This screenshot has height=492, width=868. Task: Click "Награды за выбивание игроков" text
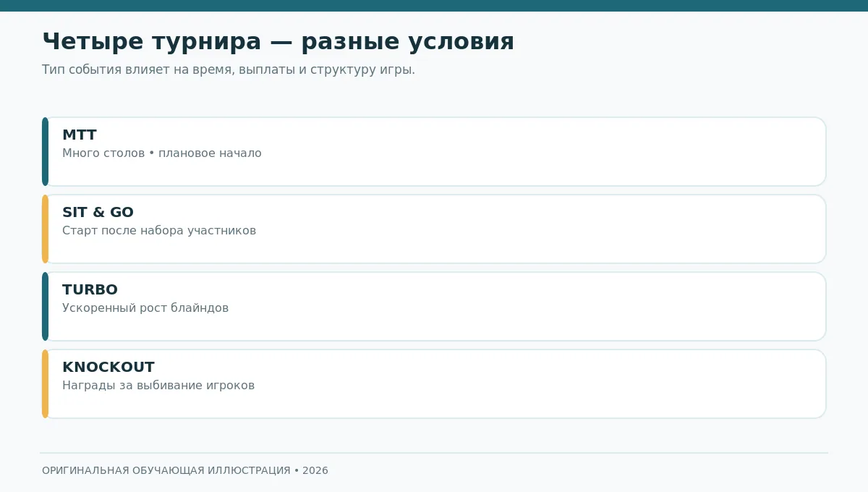coord(158,386)
